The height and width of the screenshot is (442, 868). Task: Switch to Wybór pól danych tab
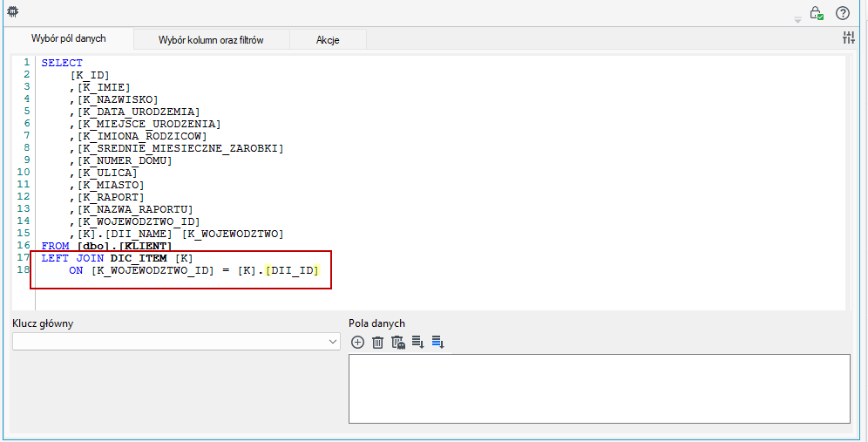69,38
